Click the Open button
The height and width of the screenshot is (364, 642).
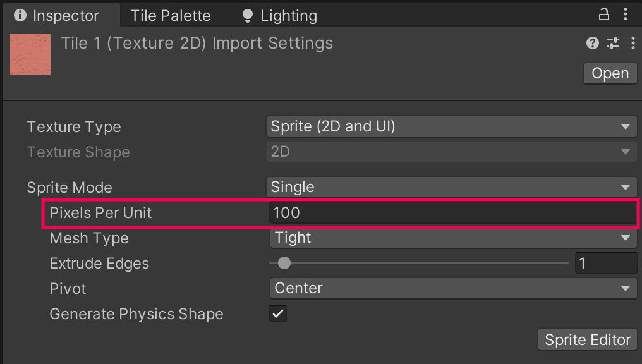(x=609, y=73)
